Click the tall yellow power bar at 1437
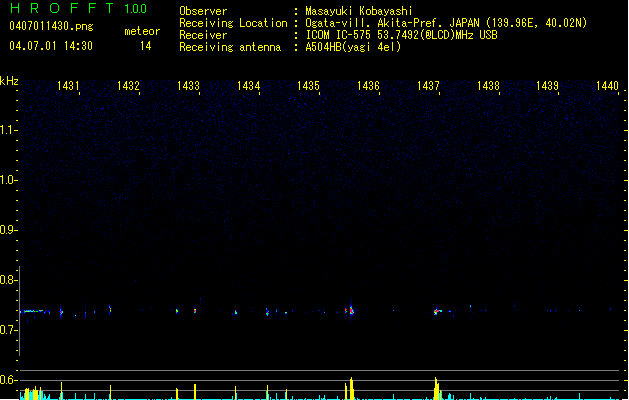 coord(437,388)
